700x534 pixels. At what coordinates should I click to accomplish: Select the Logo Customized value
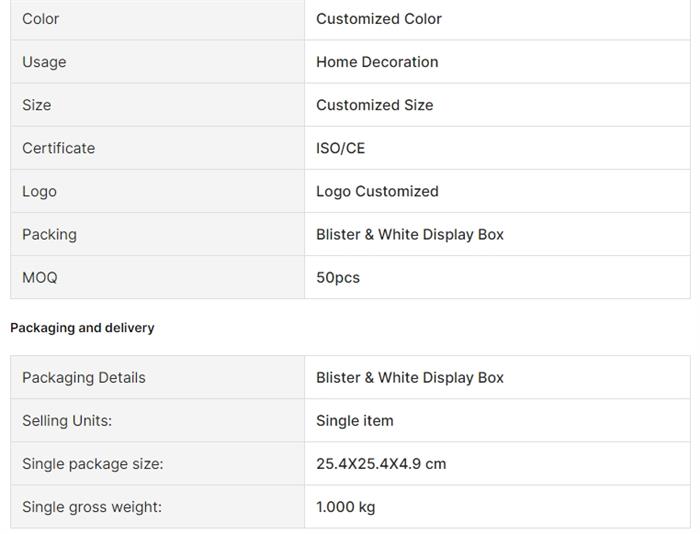[377, 191]
